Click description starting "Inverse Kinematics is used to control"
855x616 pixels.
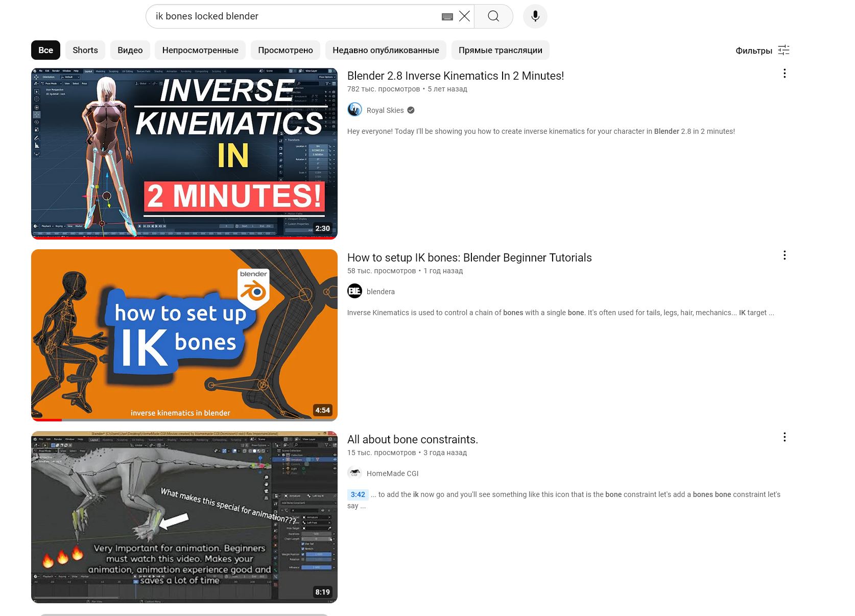point(560,313)
